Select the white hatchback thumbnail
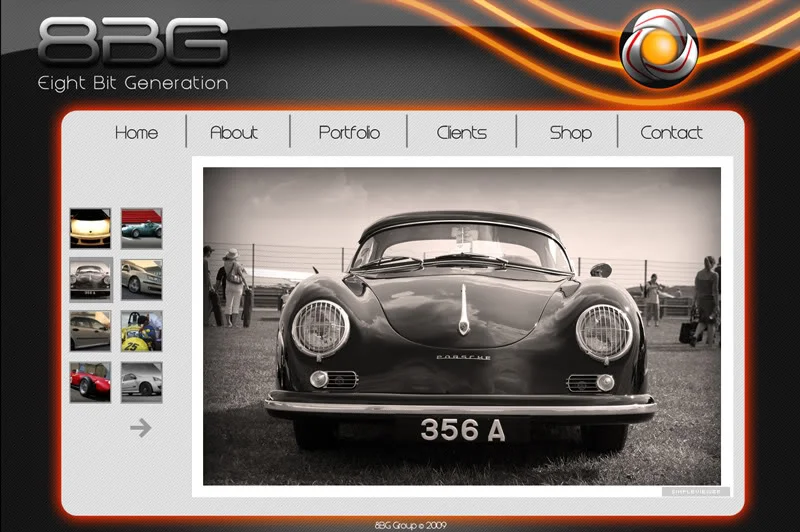The image size is (800, 532). point(141,383)
